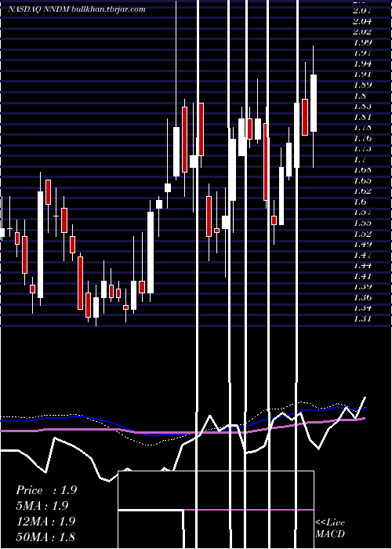
Task: Click the 1.94 price level label
Action: pyautogui.click(x=362, y=64)
